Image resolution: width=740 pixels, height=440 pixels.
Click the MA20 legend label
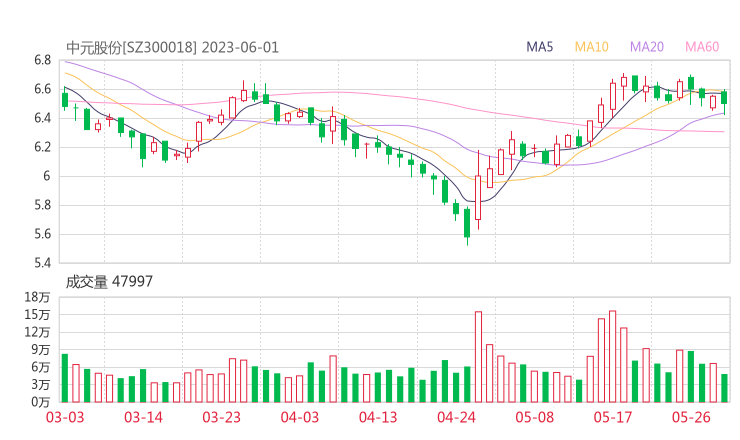[x=647, y=47]
